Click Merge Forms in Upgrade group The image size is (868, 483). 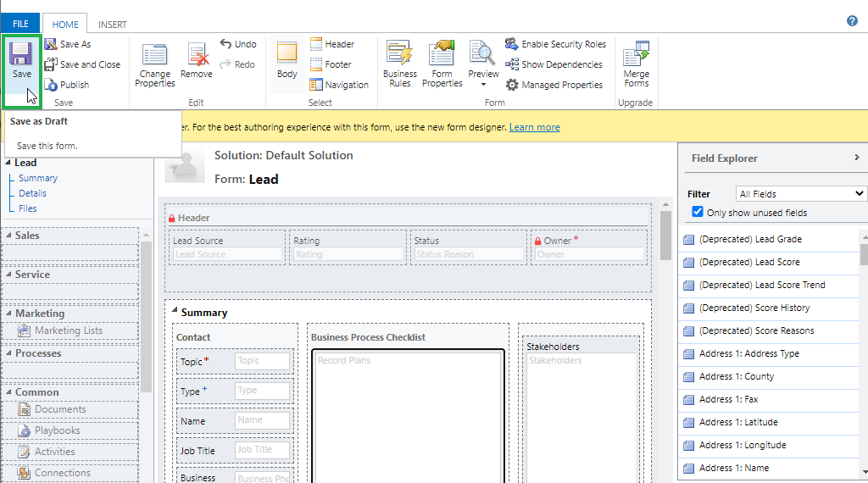pyautogui.click(x=636, y=56)
